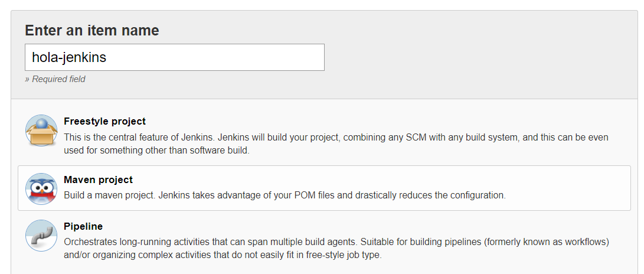Select the Freestyle project title
The width and height of the screenshot is (644, 274).
[104, 122]
